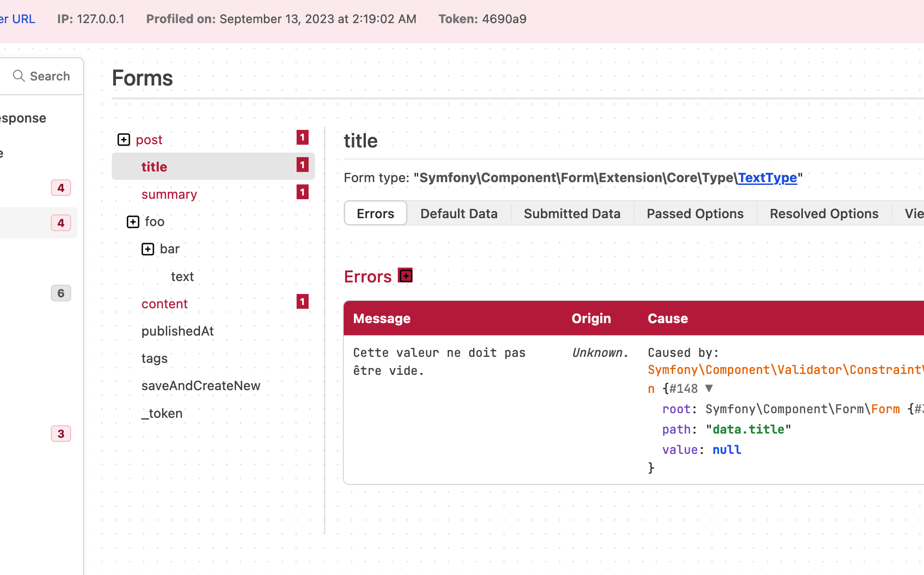This screenshot has height=575, width=924.
Task: Click the Search field in sidebar
Action: tap(42, 76)
